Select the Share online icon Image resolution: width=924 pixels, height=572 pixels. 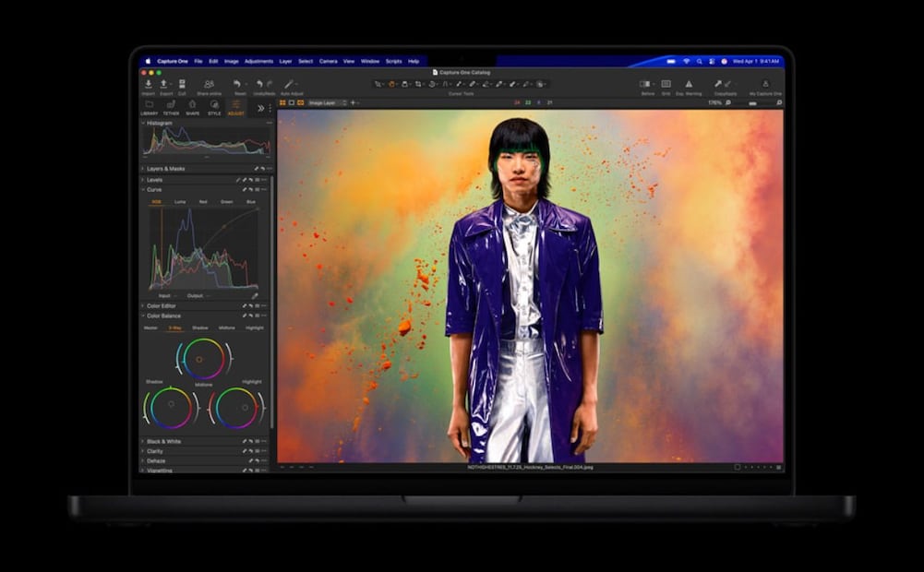coord(209,85)
